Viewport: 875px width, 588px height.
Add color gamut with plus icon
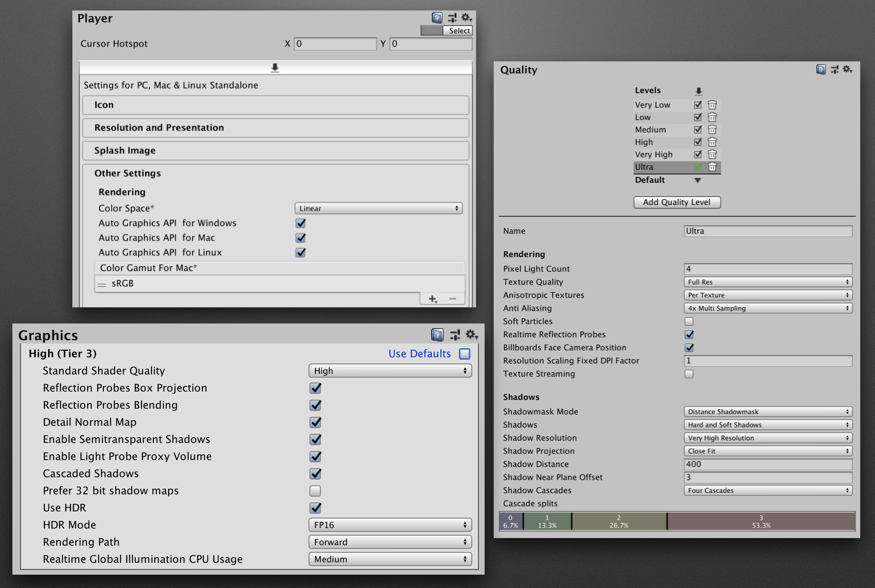coord(432,299)
